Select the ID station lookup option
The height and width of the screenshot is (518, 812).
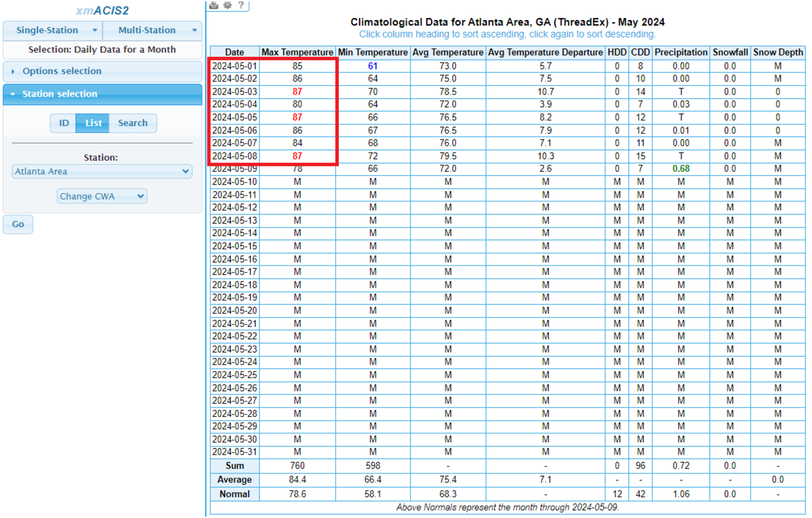64,123
